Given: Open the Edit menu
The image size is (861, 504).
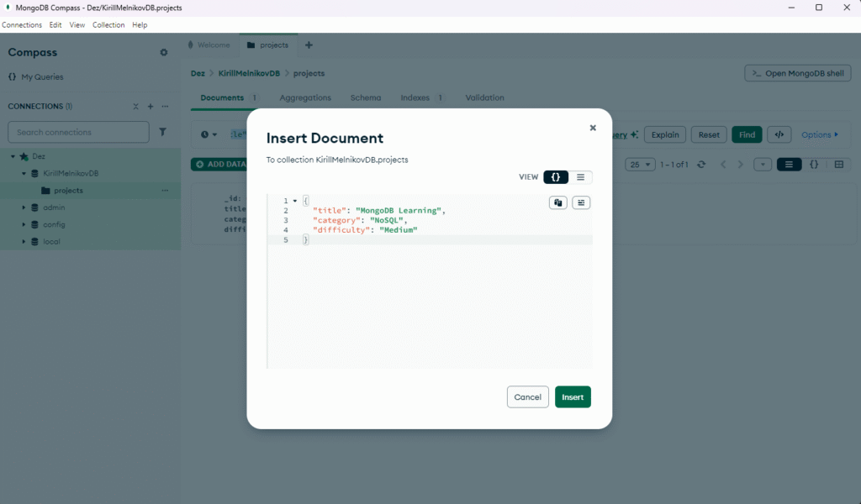Looking at the screenshot, I should click(x=55, y=25).
